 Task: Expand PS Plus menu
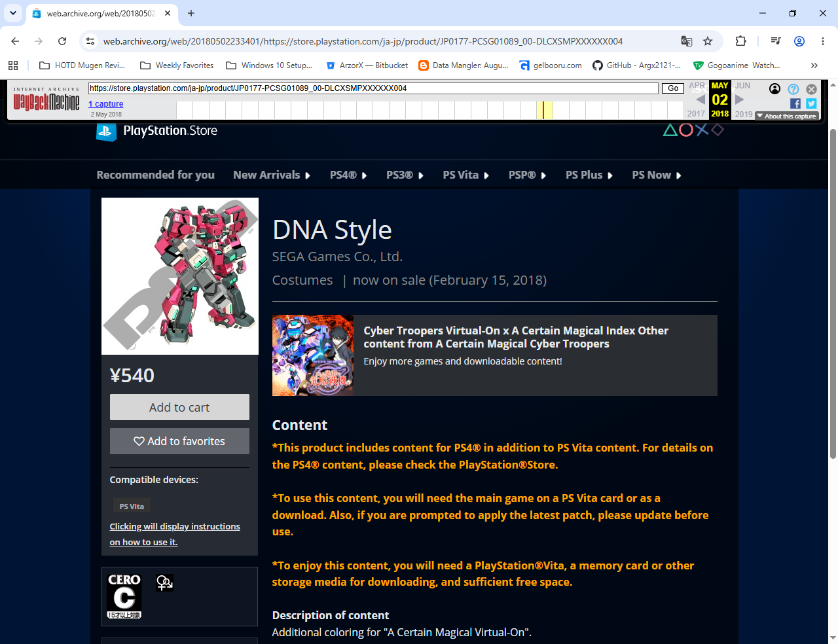pos(589,175)
